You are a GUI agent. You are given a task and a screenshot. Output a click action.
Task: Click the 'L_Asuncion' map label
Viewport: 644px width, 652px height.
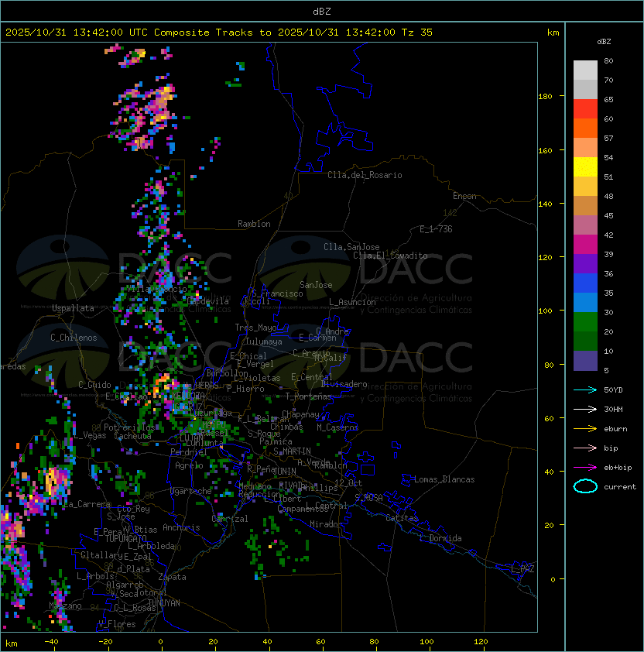pos(352,302)
